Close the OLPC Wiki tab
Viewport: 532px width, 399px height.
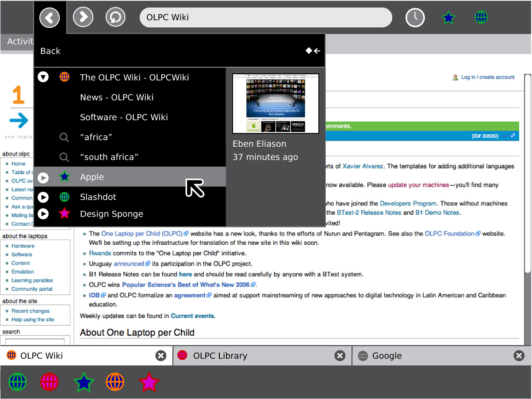[x=161, y=356]
